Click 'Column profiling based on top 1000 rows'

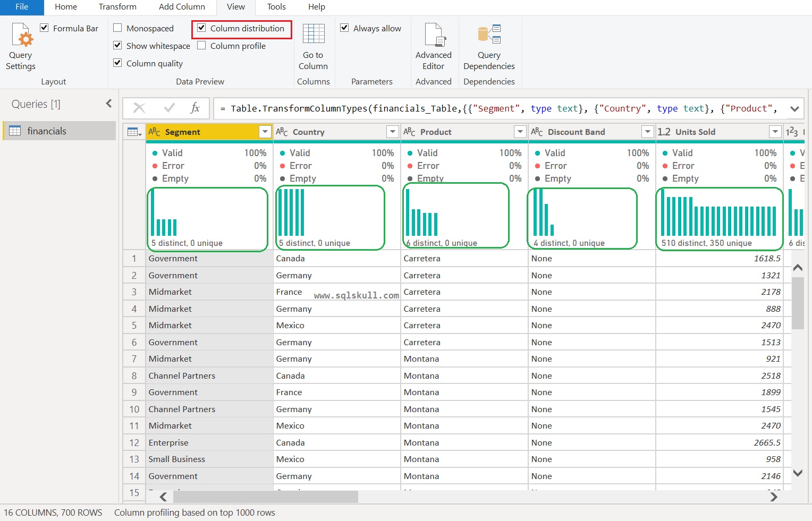(x=194, y=513)
